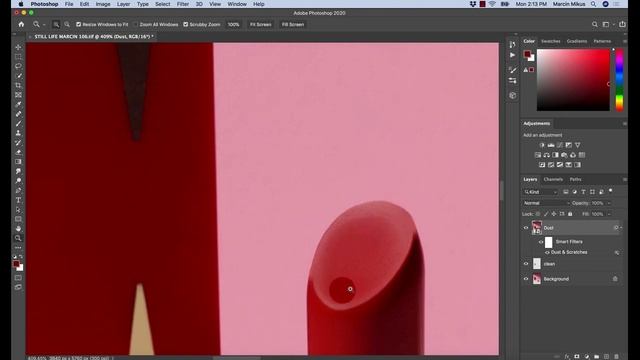The image size is (640, 360).
Task: Toggle layer filtering on/off switch
Action: point(611,191)
